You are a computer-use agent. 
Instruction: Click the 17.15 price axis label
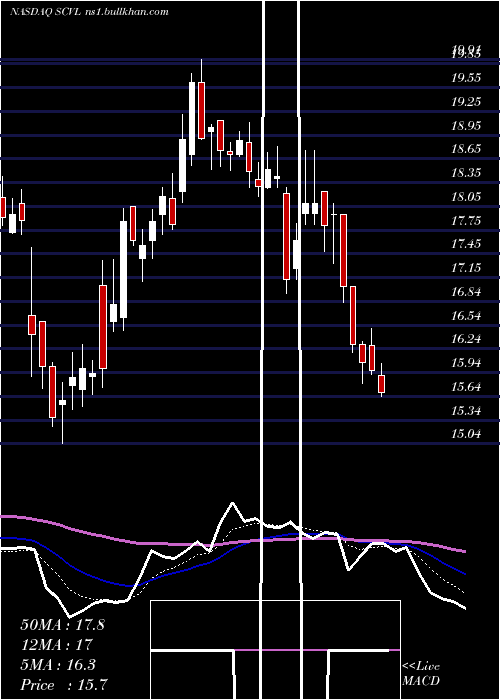click(466, 268)
